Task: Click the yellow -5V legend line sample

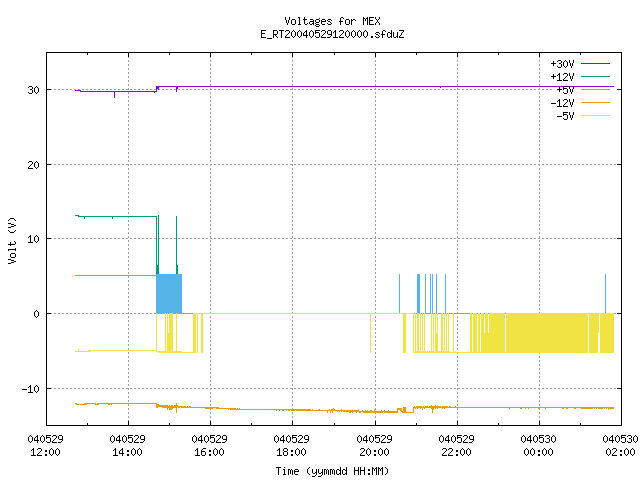Action: [x=596, y=116]
